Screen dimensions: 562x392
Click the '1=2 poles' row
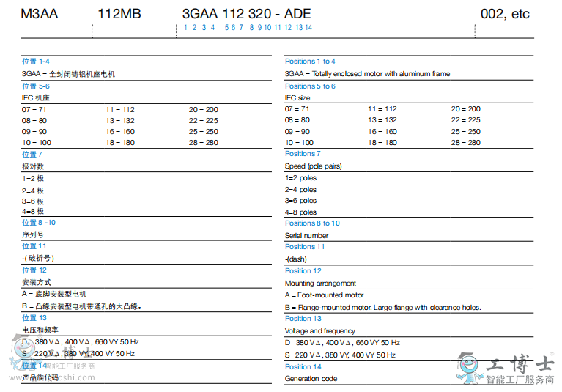(300, 178)
